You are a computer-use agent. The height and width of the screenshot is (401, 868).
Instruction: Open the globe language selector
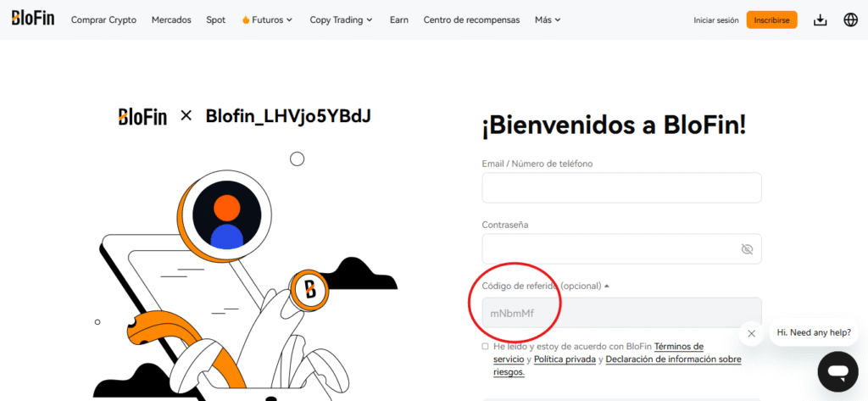pos(850,20)
